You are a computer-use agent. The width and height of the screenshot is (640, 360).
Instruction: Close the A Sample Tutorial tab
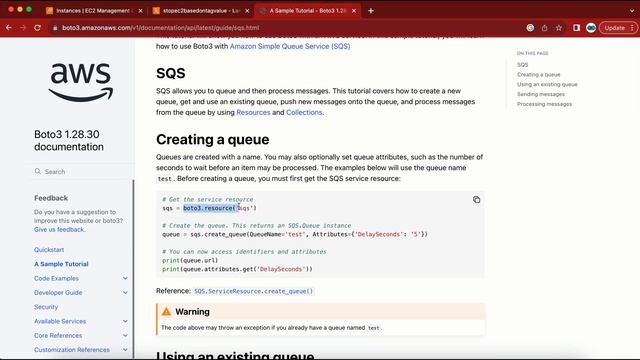click(x=354, y=11)
